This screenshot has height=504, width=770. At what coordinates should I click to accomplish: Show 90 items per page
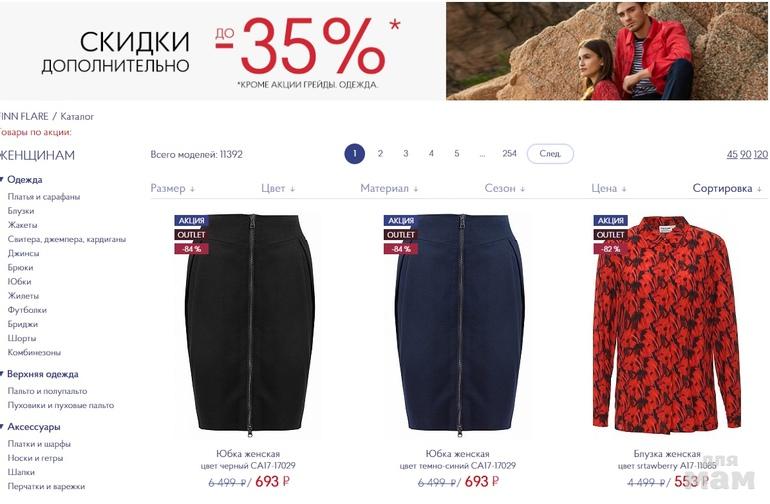(745, 154)
